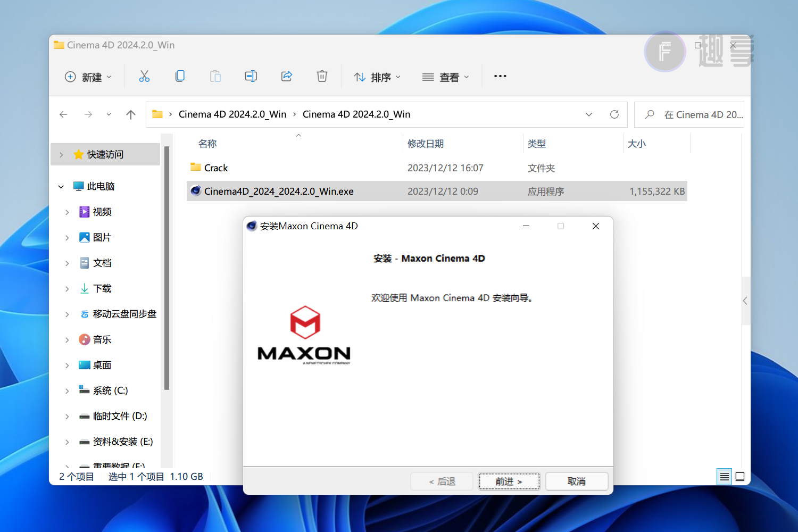Open the 排序 (Sort) dropdown
The height and width of the screenshot is (532, 798).
coord(377,77)
